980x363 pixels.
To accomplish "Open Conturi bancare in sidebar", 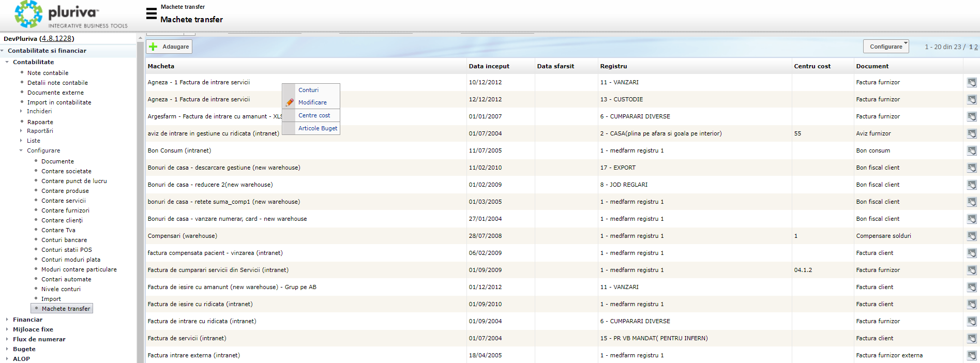I will [64, 240].
